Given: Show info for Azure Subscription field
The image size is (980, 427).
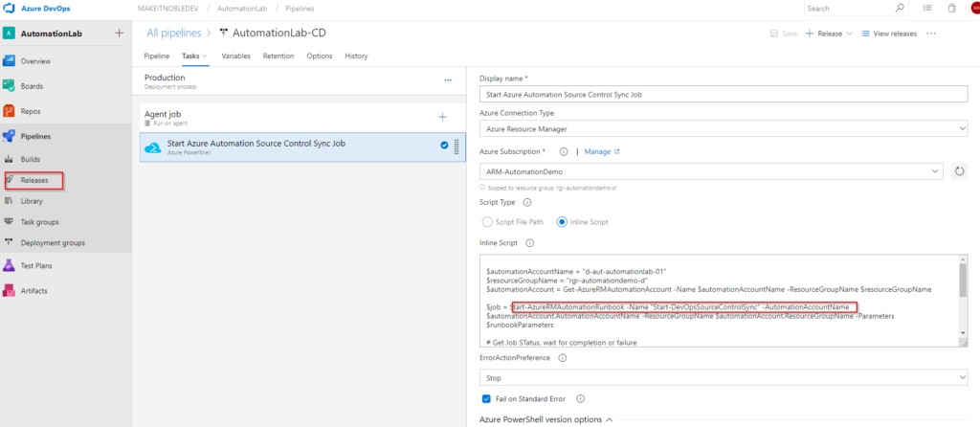Looking at the screenshot, I should pos(563,151).
